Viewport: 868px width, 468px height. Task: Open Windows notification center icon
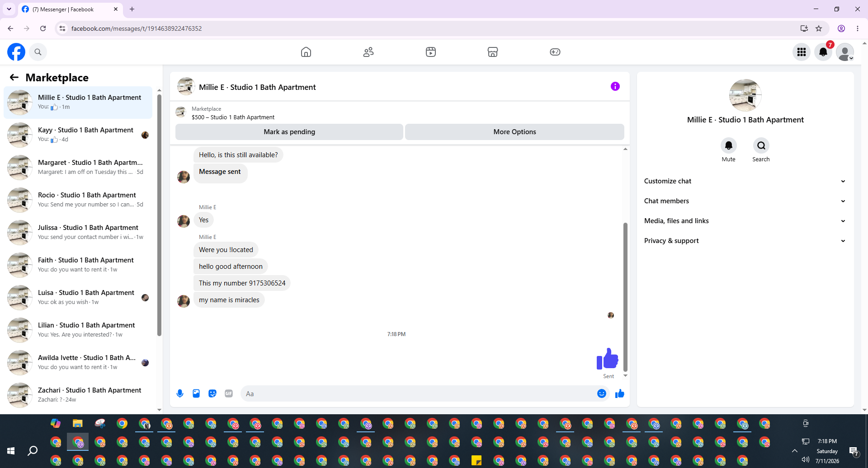854,451
